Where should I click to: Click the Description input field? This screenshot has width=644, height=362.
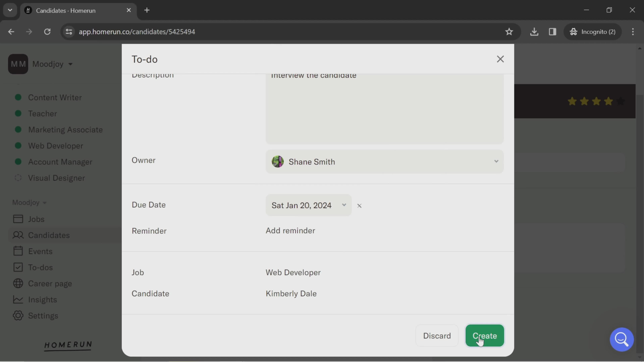tap(384, 106)
